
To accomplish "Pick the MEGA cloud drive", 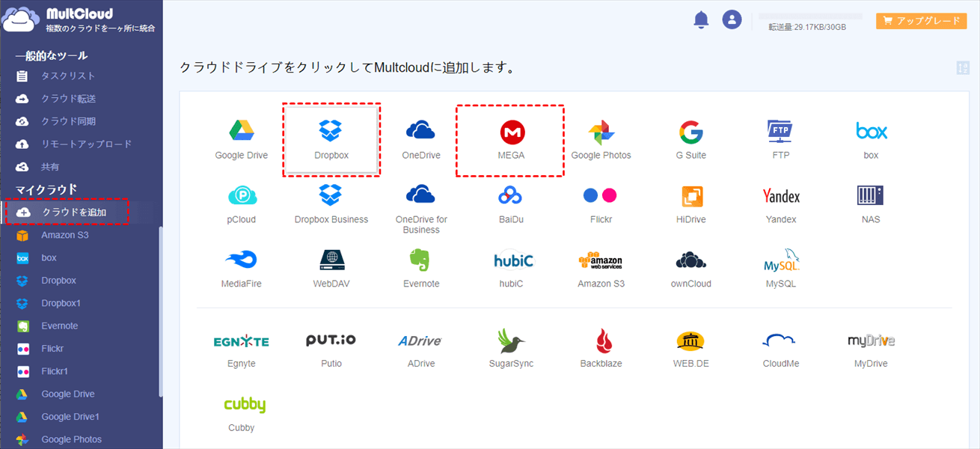I will tap(511, 140).
